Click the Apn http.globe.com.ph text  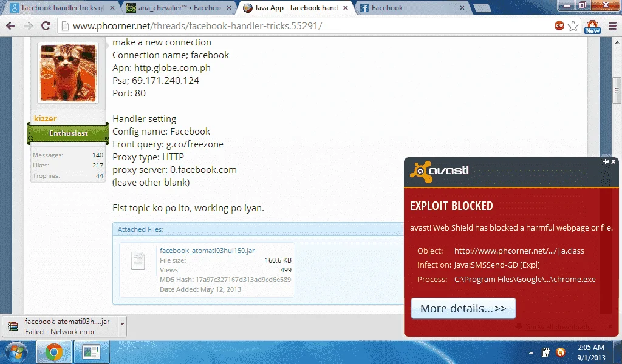[x=162, y=68]
